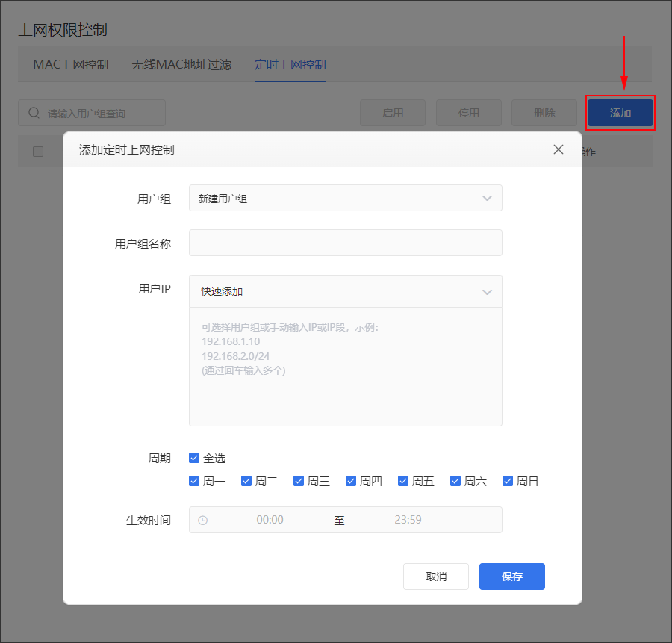Viewport: 672px width, 643px height.
Task: Click the 保存 button
Action: [x=512, y=577]
